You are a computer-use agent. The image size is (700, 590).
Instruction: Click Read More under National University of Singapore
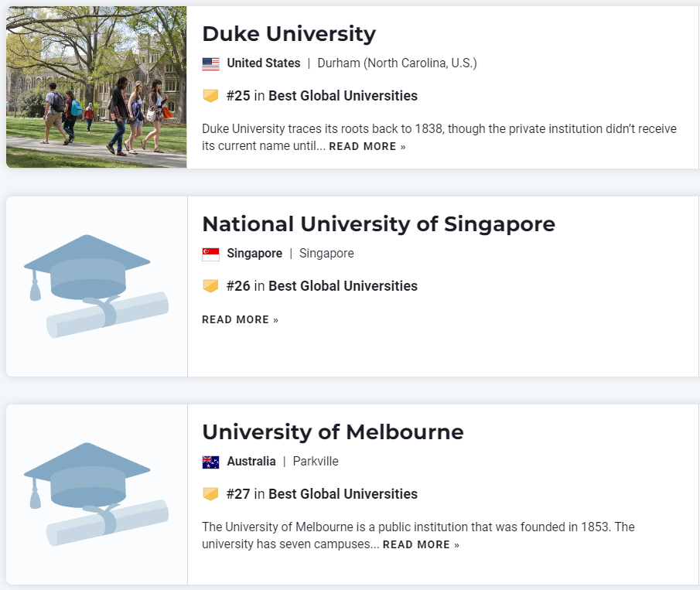240,319
